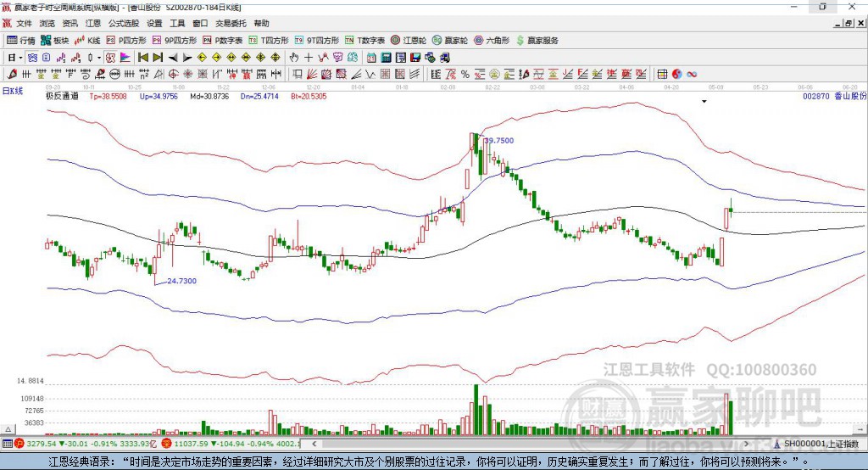Open the 帮助 menu
Viewport: 868px width, 470px height.
click(261, 23)
